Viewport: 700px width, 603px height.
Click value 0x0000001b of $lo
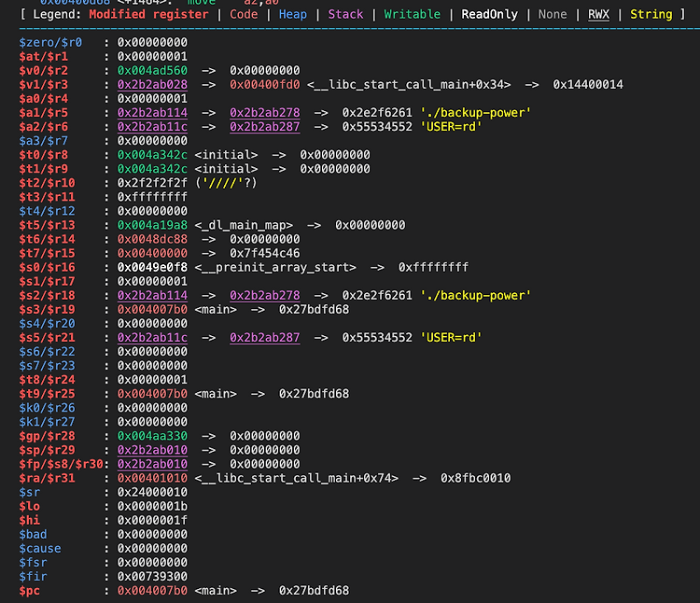coord(152,507)
